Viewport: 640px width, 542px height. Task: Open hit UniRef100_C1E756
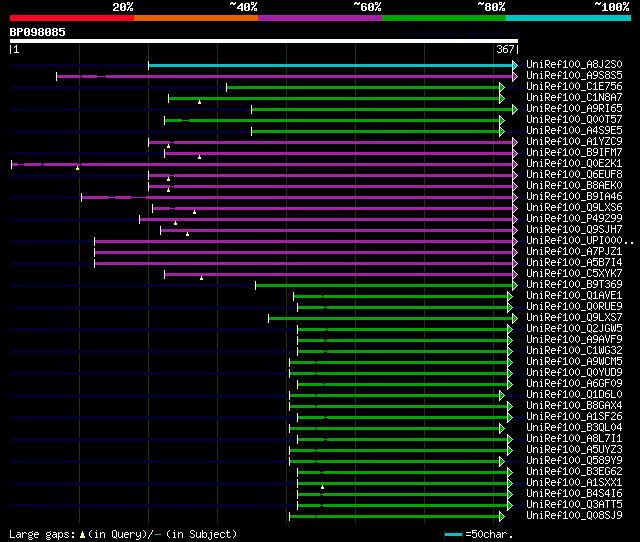(x=574, y=87)
